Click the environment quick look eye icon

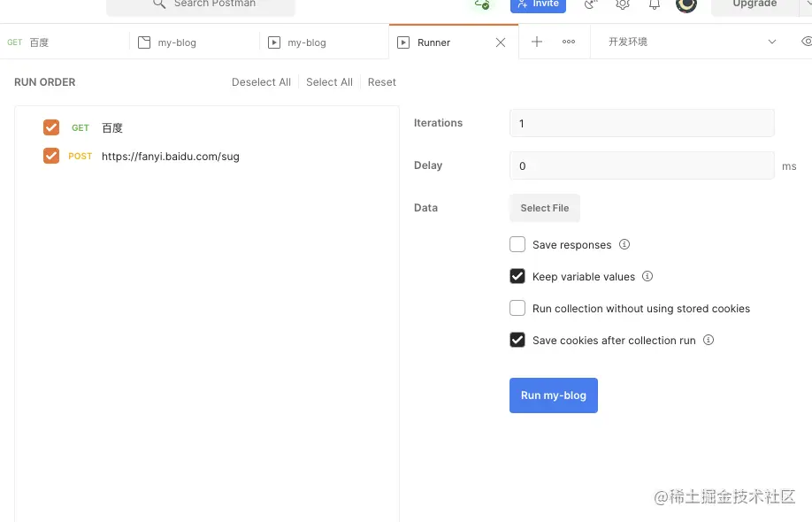tap(807, 42)
